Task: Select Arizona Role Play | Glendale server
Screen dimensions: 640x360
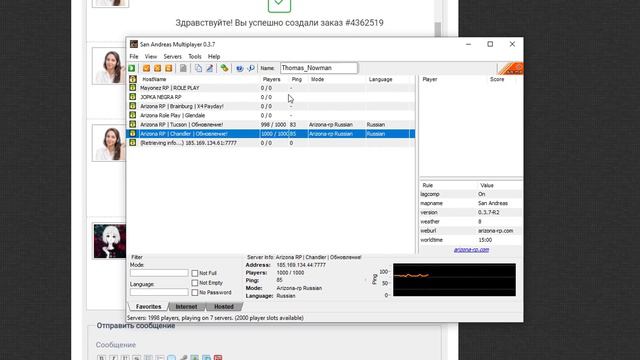Action: point(271,115)
